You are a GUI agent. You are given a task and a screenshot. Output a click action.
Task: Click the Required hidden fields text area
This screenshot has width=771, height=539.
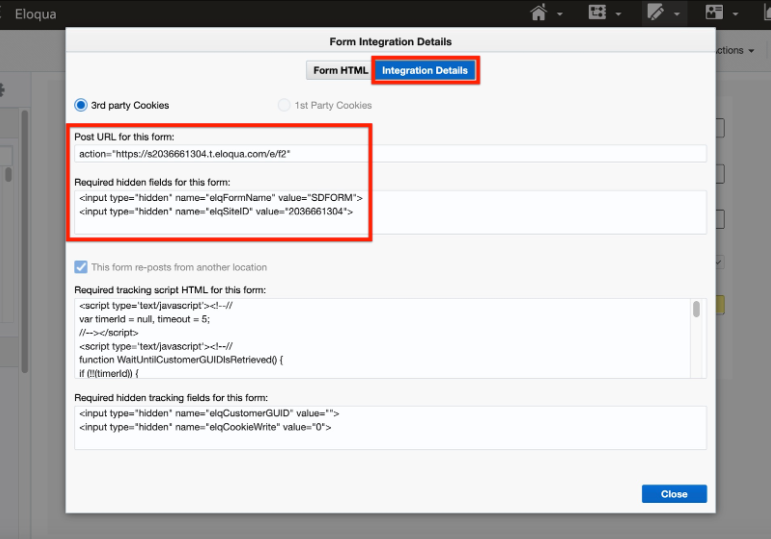point(390,212)
